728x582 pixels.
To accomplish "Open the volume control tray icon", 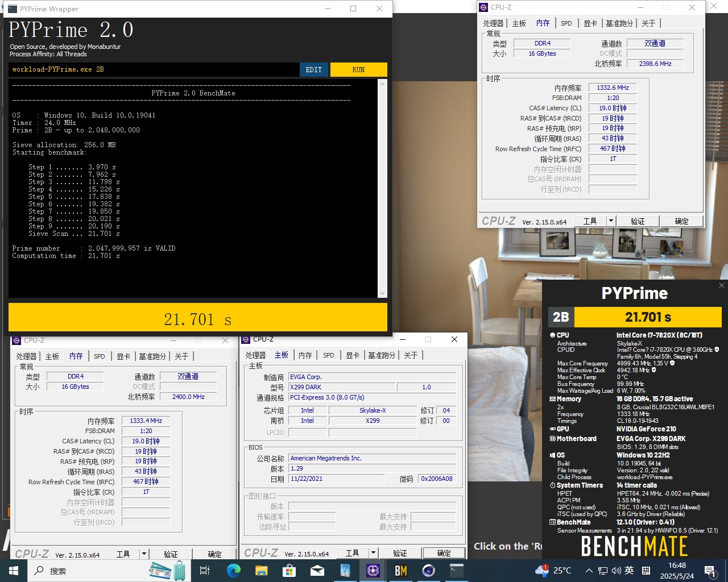I will point(616,571).
